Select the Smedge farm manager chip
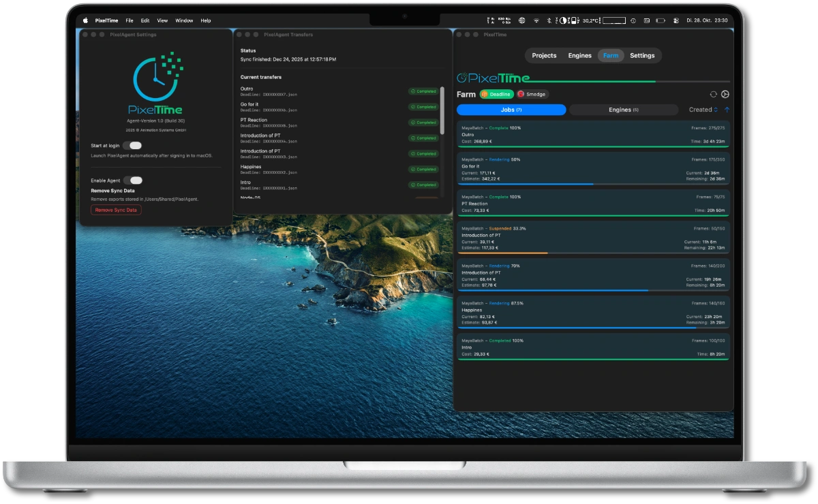 pos(532,94)
